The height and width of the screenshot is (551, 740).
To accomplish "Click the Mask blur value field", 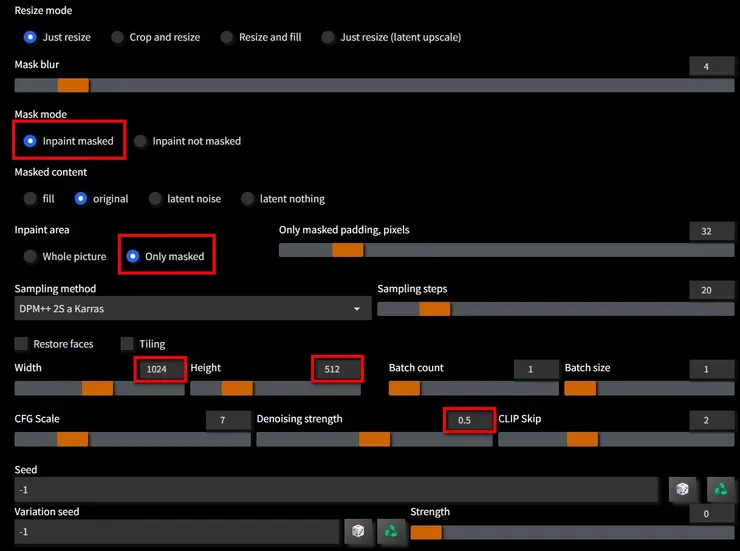I will pyautogui.click(x=712, y=67).
